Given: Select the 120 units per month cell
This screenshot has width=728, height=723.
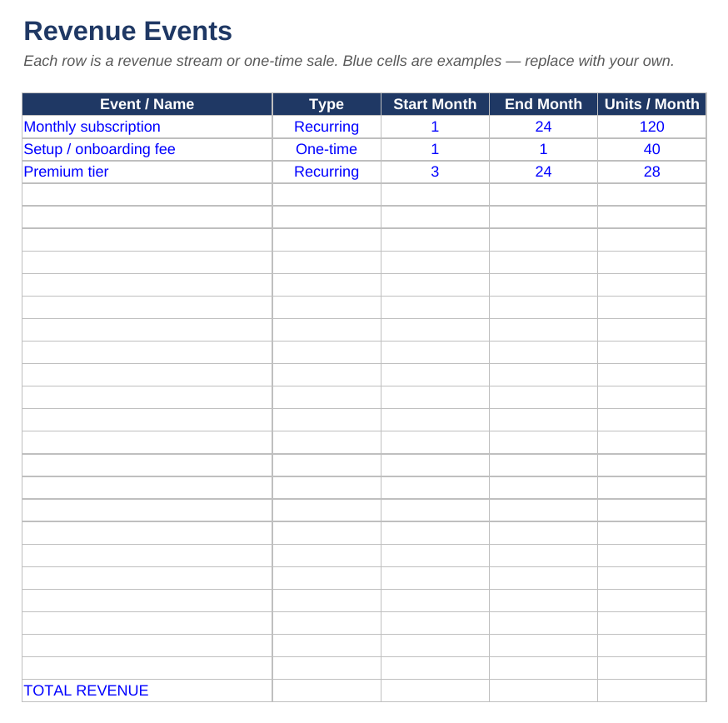Looking at the screenshot, I should (652, 127).
